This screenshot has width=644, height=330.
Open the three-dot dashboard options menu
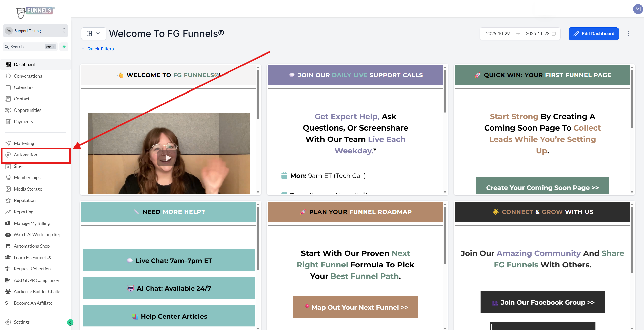628,34
